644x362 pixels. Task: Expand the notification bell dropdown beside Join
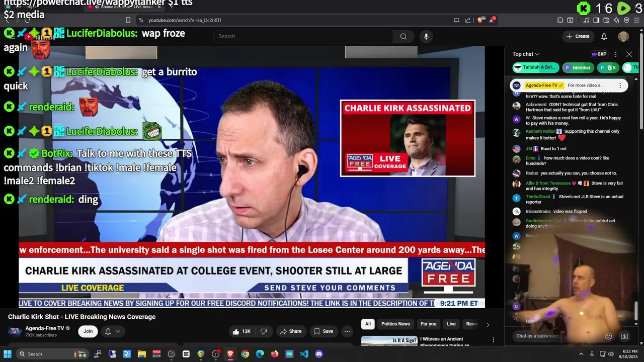pyautogui.click(x=112, y=331)
